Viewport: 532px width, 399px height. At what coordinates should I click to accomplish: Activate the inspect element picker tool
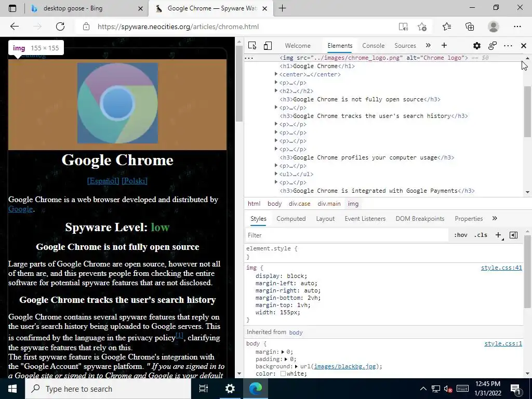point(252,46)
